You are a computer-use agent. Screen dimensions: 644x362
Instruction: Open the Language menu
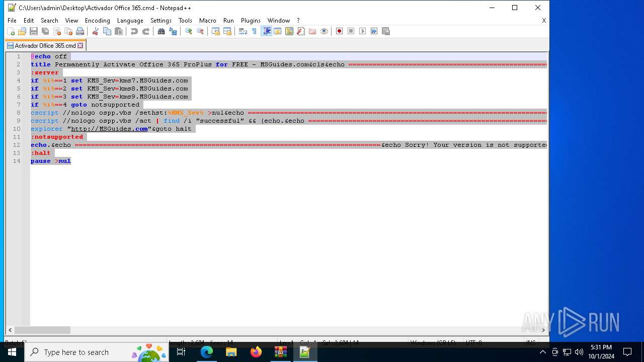coord(130,21)
